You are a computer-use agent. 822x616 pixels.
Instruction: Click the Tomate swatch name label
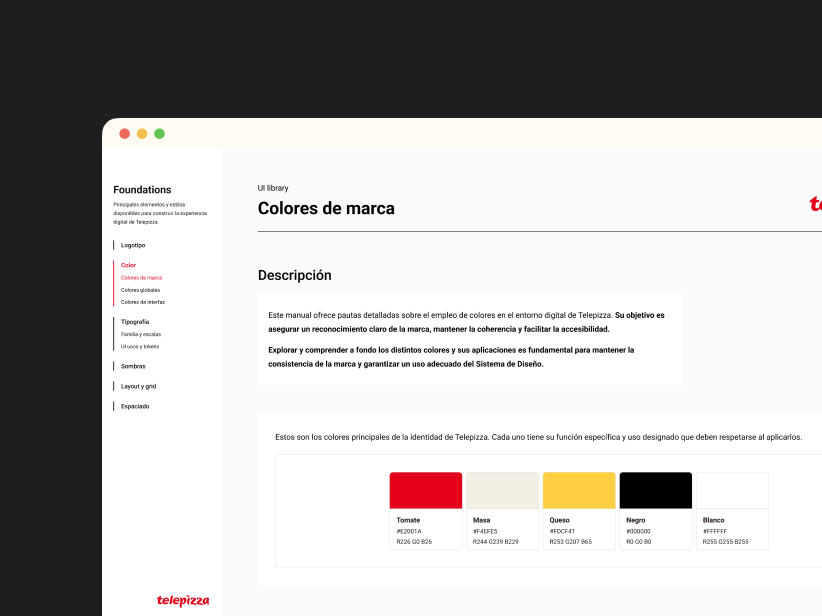coord(408,520)
